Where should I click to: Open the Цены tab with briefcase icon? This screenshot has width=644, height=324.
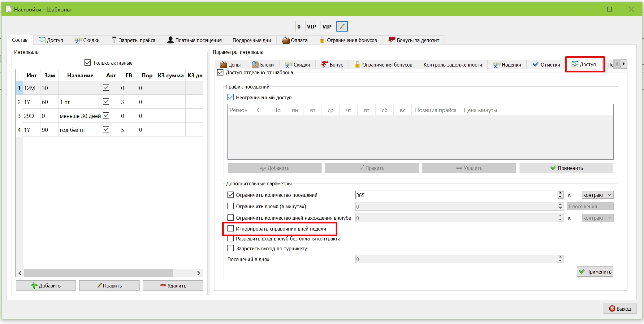tap(230, 65)
